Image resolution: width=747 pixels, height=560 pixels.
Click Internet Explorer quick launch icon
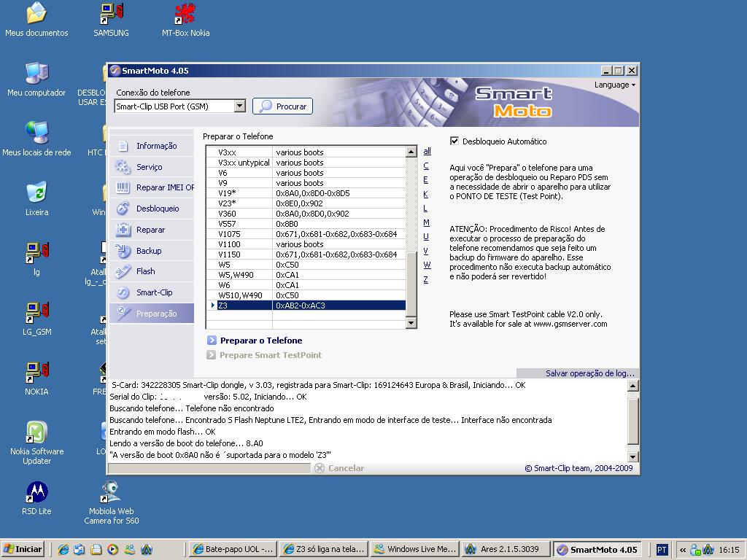pyautogui.click(x=63, y=550)
